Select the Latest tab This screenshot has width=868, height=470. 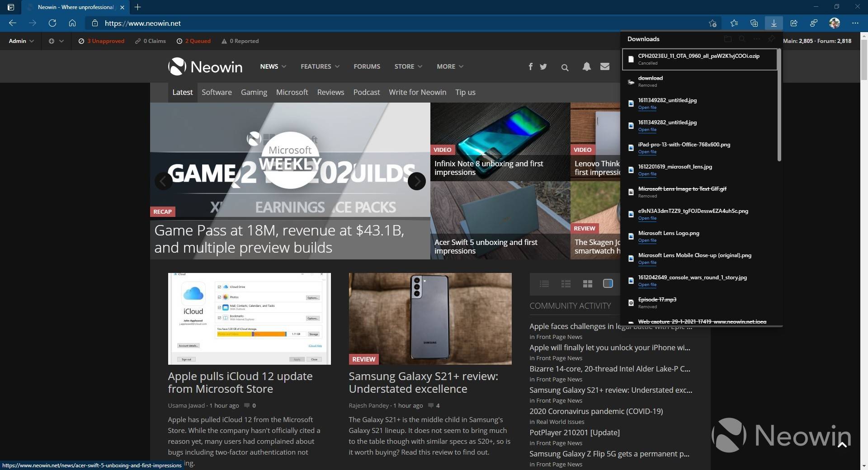point(183,92)
